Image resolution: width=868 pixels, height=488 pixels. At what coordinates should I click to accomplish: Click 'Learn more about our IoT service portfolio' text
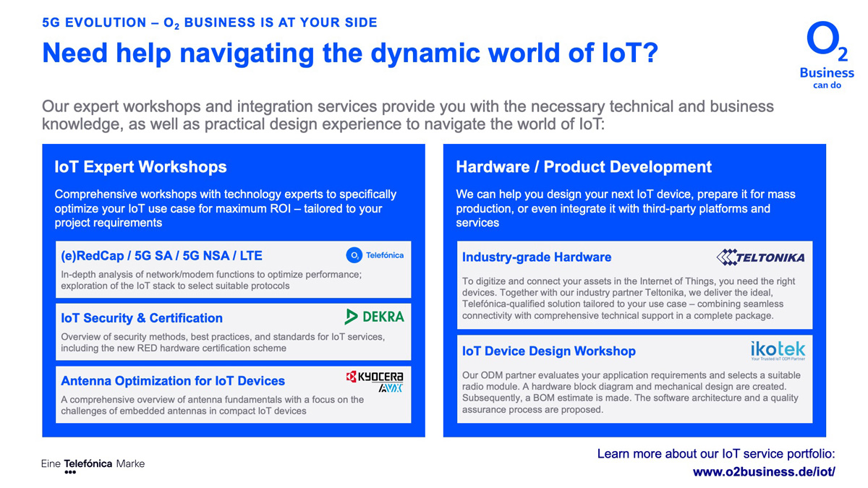coord(716,454)
